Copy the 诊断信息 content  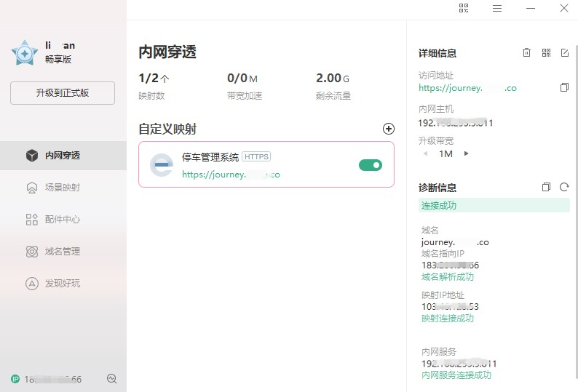546,187
